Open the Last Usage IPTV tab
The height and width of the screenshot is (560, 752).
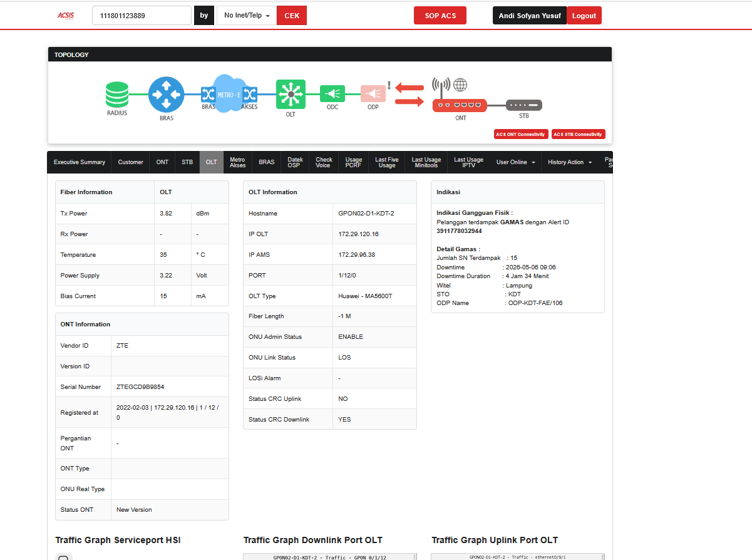click(x=468, y=162)
